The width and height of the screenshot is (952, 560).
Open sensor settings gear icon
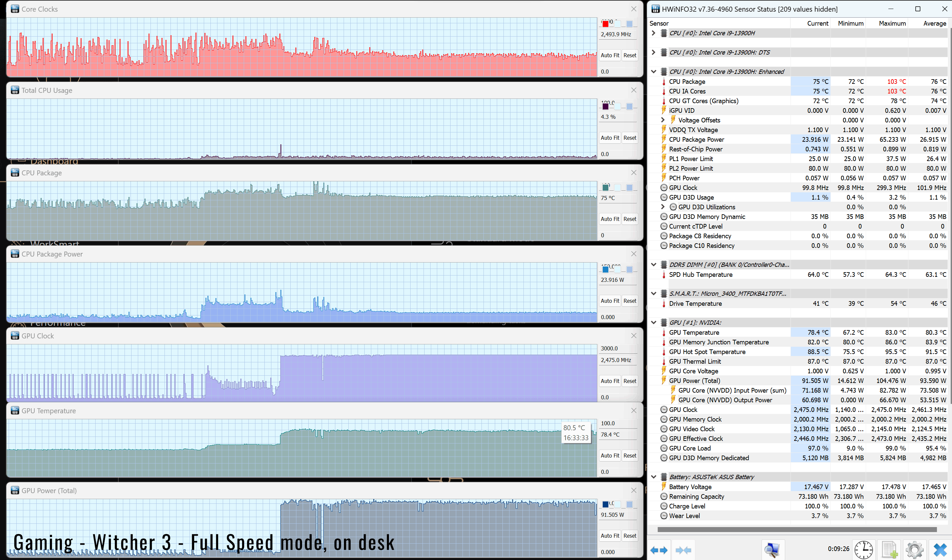(915, 549)
